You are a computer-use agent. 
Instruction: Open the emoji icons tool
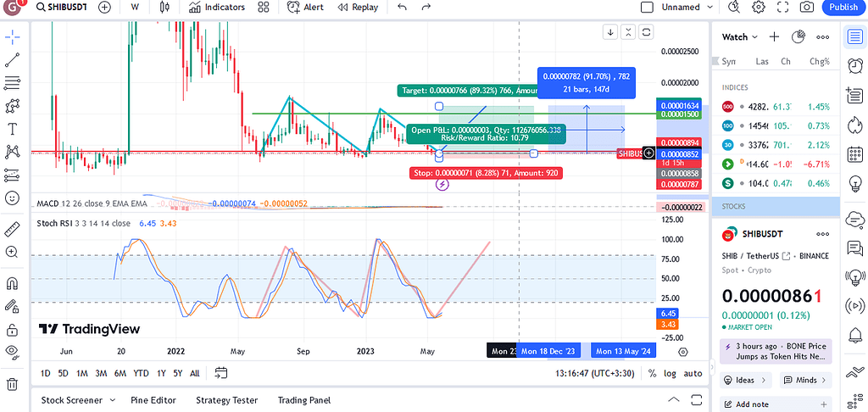pyautogui.click(x=12, y=198)
